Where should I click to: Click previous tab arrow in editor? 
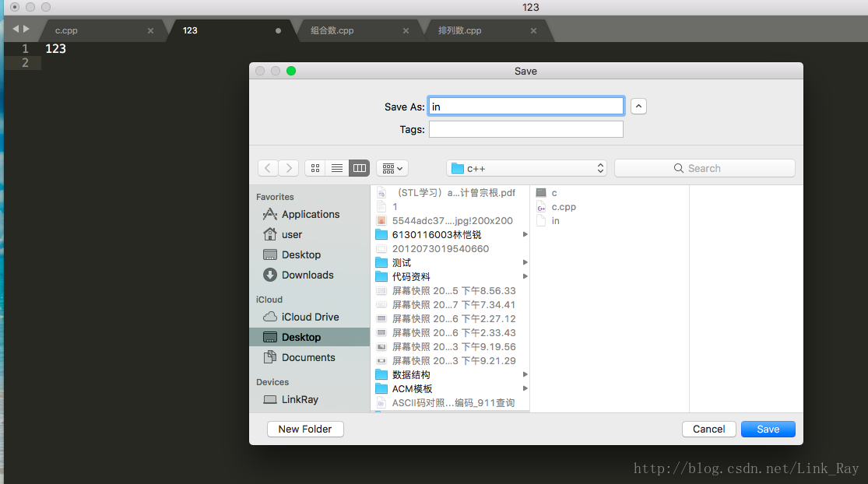[x=16, y=29]
